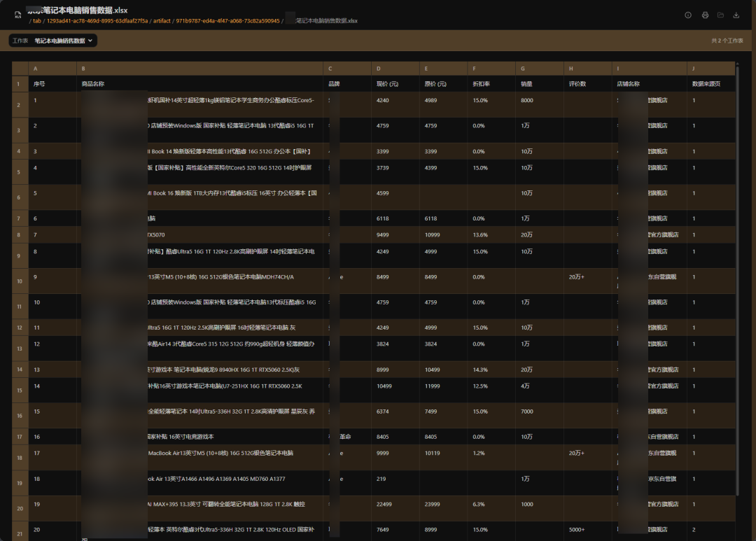Click price cell 219
Image resolution: width=756 pixels, height=541 pixels.
395,483
